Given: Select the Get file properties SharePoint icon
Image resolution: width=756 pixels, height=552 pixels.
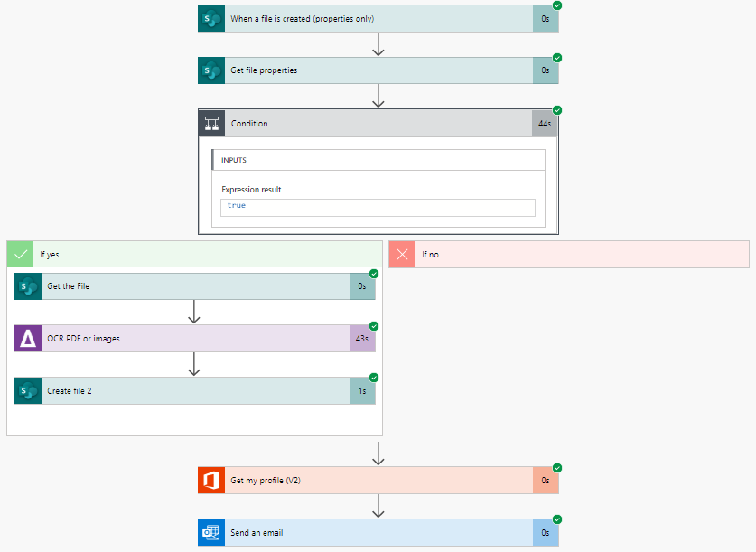Looking at the screenshot, I should (210, 70).
